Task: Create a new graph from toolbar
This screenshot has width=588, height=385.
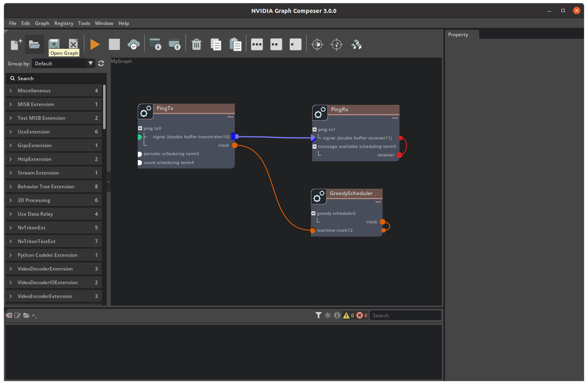Action: (16, 44)
